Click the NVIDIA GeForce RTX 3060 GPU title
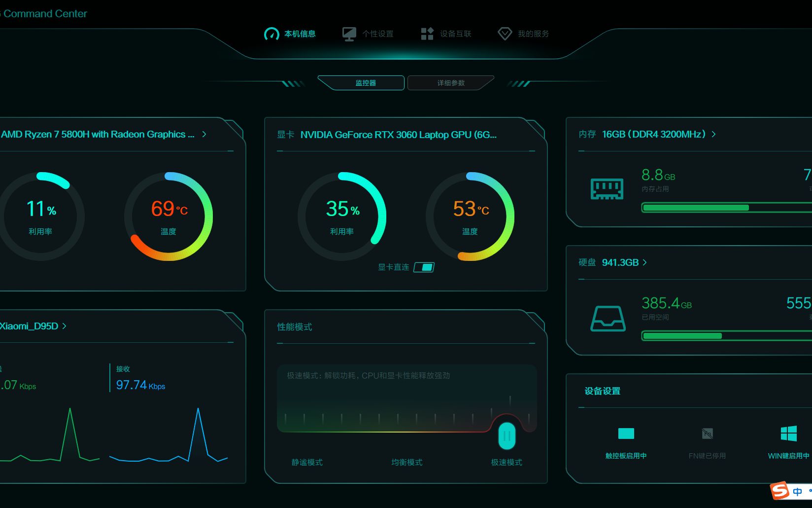812x508 pixels. (399, 135)
